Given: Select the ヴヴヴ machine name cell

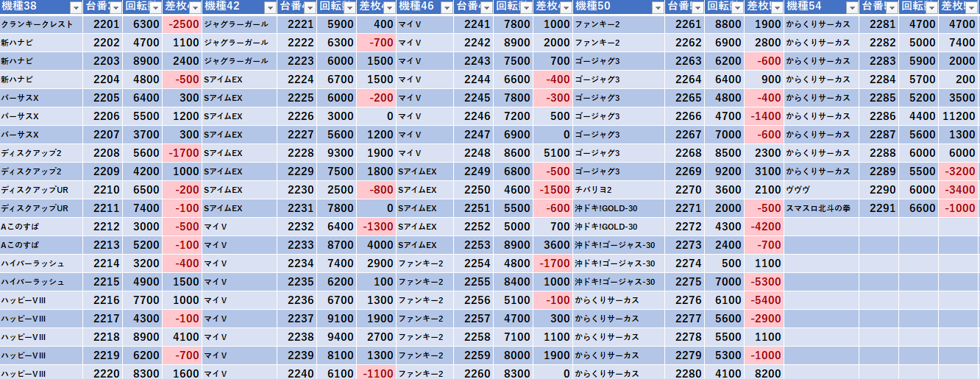Looking at the screenshot, I should tap(822, 190).
